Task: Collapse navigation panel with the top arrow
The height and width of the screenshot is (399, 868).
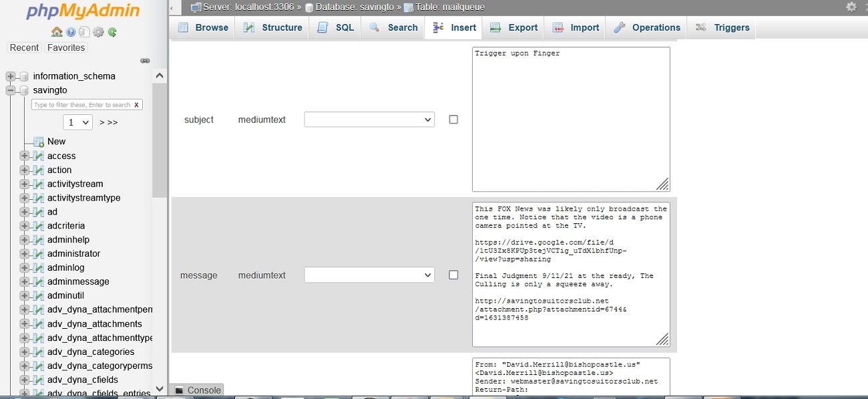Action: 172,7
